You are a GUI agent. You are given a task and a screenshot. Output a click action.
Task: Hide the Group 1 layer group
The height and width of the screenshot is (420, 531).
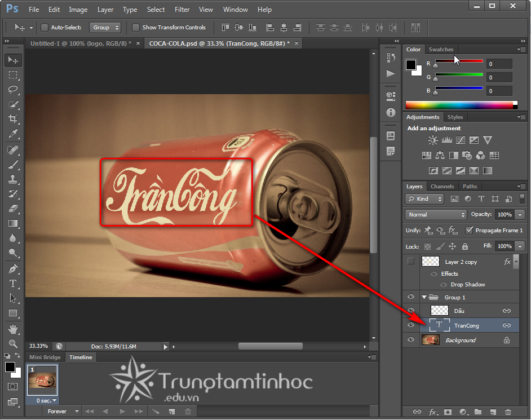coord(411,297)
